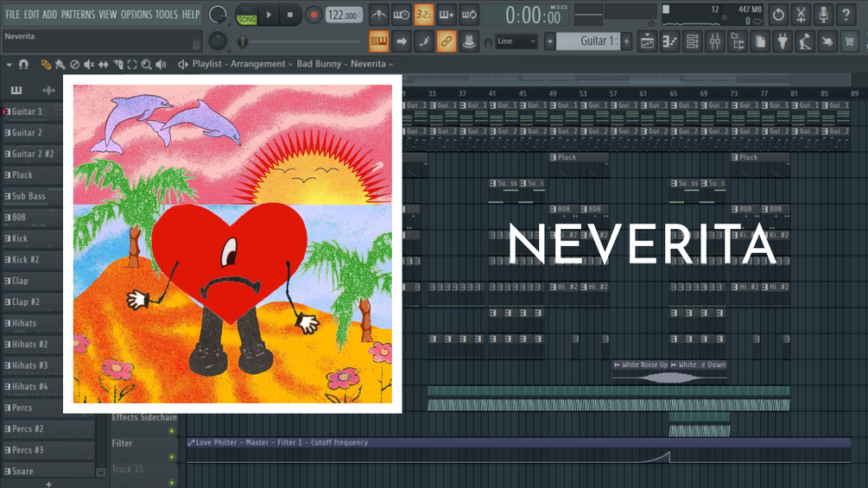The image size is (868, 488).
Task: Open the content shop cart icon
Action: tap(850, 41)
